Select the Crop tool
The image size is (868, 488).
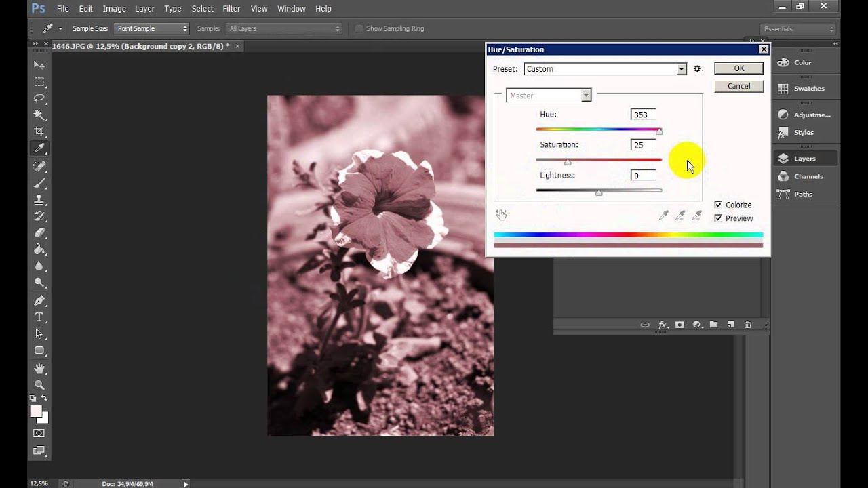coord(39,131)
